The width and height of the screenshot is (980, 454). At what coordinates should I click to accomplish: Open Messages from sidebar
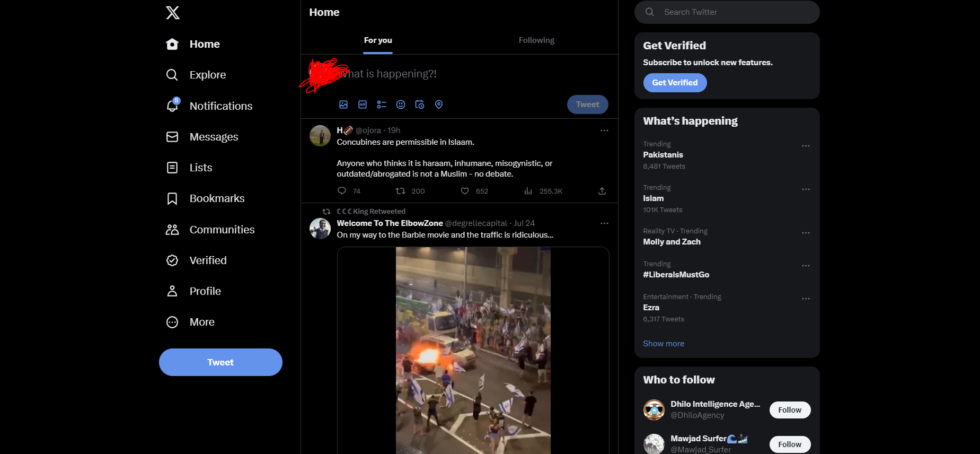202,137
